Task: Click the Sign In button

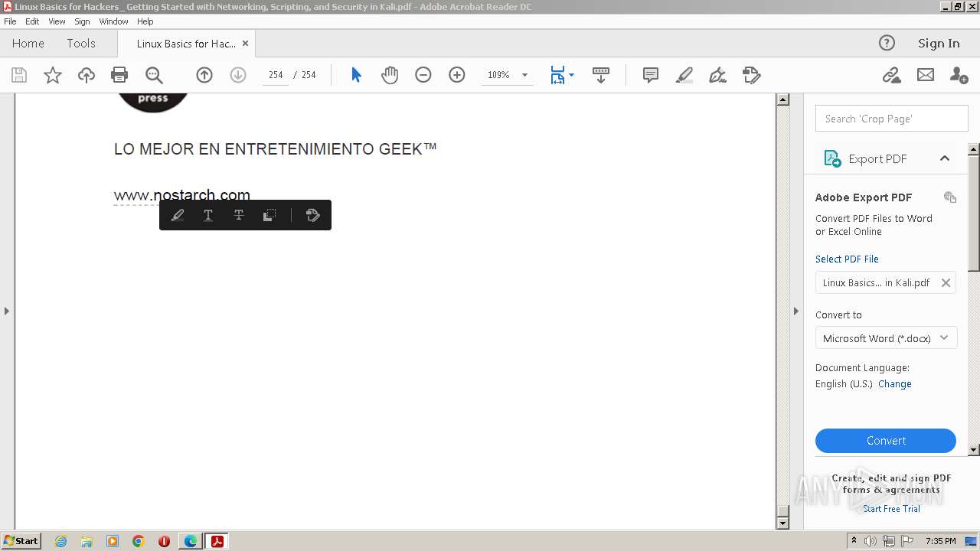Action: coord(939,44)
